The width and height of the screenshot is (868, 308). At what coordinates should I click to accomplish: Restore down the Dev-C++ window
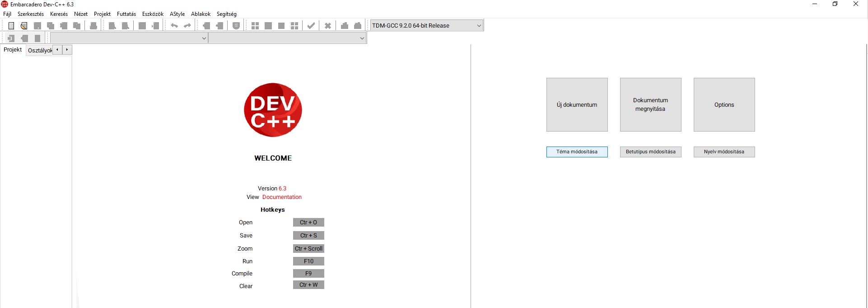coord(835,4)
